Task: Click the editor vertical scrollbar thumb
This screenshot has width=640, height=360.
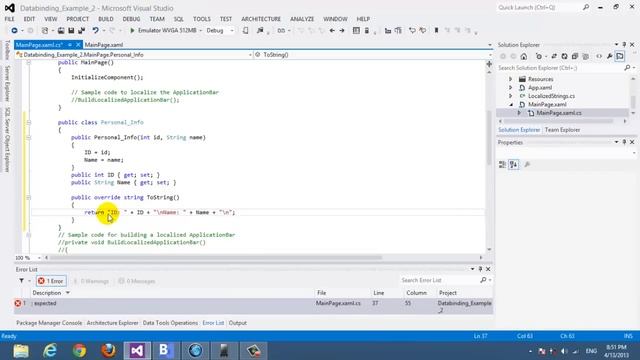Action: (489, 137)
